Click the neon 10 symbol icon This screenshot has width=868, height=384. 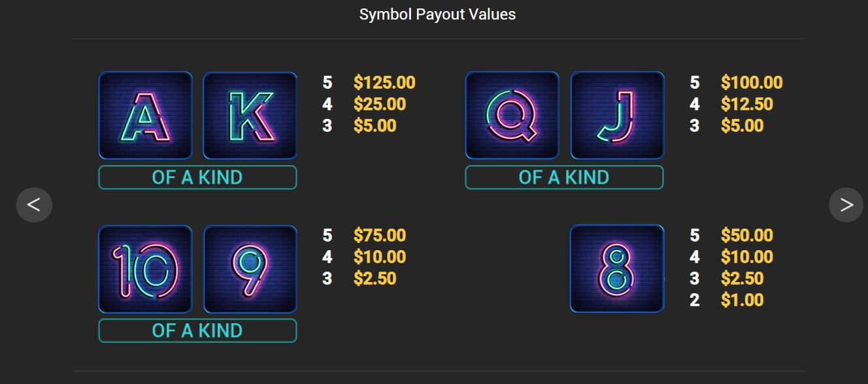pos(145,269)
